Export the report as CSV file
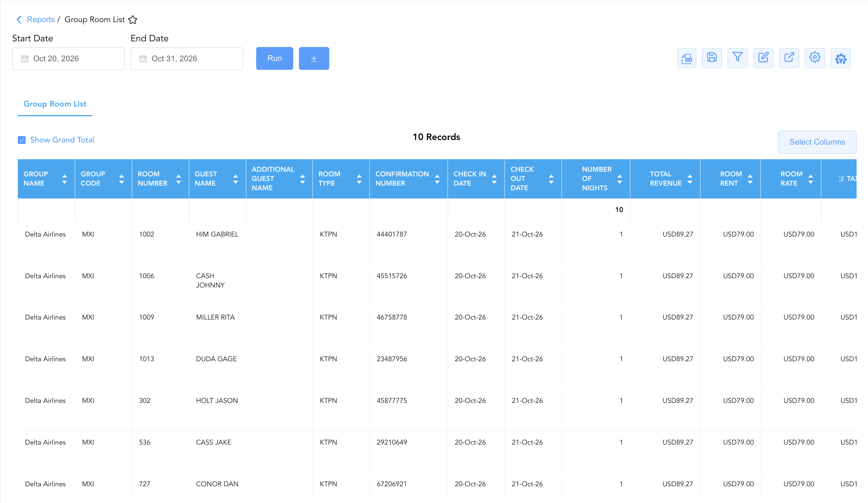Viewport: 868px width, 503px height. [x=687, y=58]
